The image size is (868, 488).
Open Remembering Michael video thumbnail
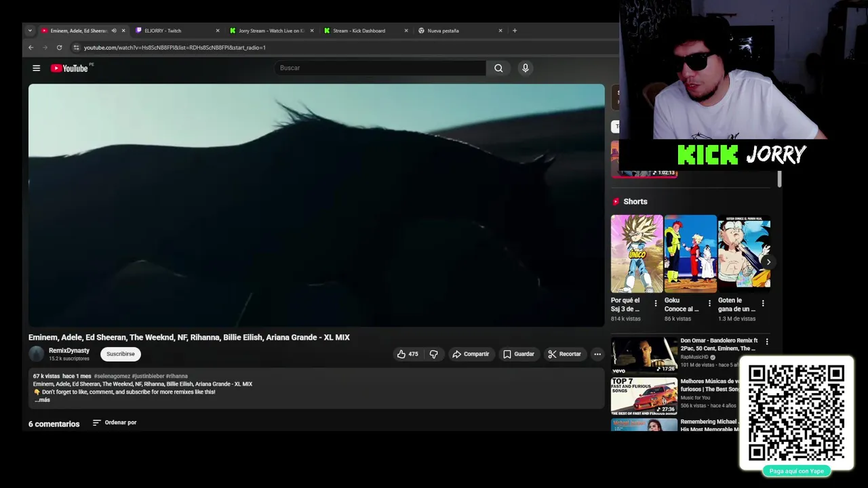pyautogui.click(x=644, y=425)
